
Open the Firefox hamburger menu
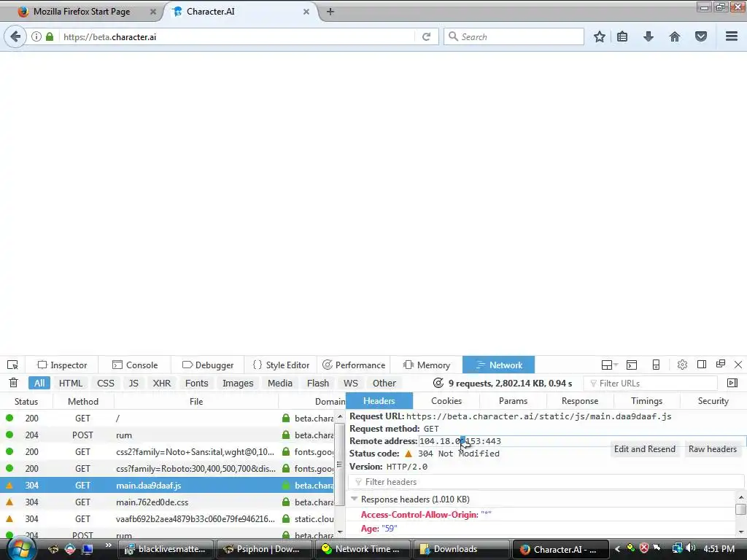click(732, 36)
